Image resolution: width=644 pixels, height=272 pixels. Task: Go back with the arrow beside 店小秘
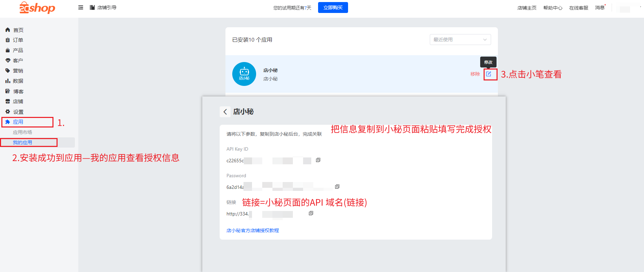point(225,112)
